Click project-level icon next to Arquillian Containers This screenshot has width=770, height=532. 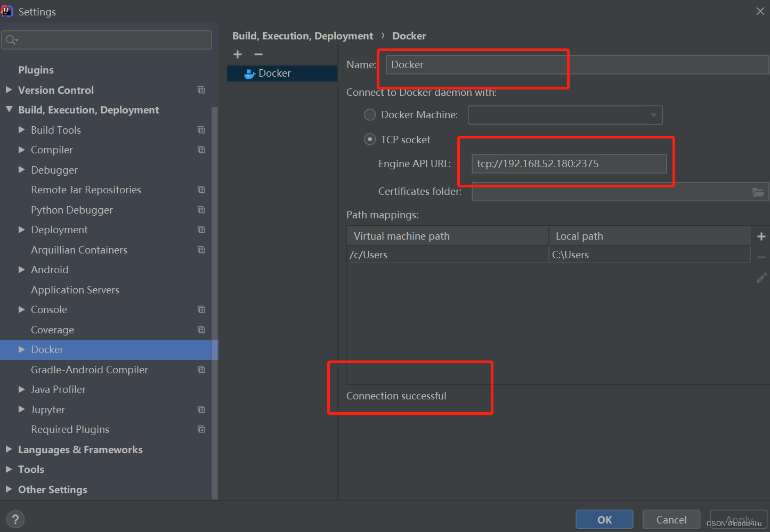(201, 250)
